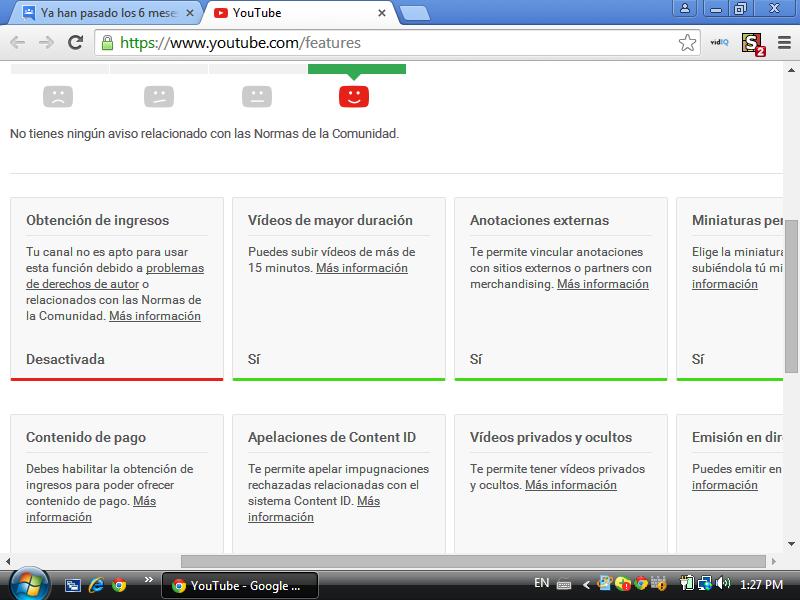Click the gray neutral face icon, third from the left

[257, 96]
